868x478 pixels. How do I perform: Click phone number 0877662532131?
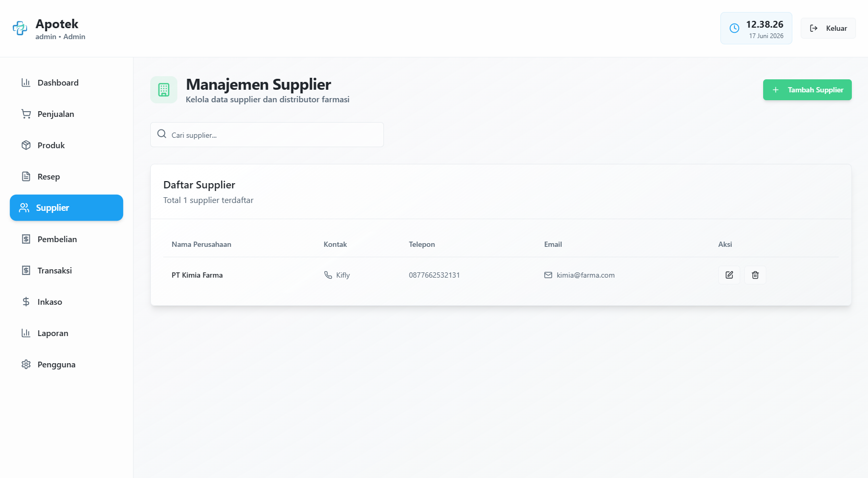coord(434,275)
